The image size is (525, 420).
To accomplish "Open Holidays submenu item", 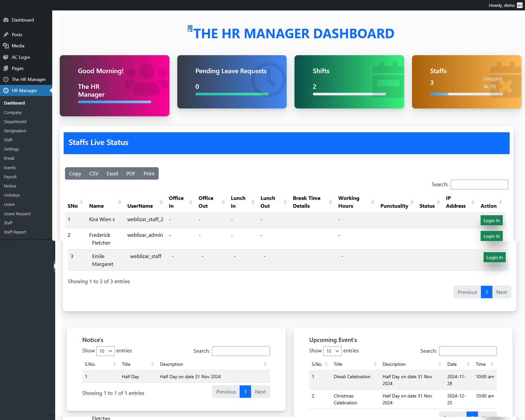I will click(12, 195).
